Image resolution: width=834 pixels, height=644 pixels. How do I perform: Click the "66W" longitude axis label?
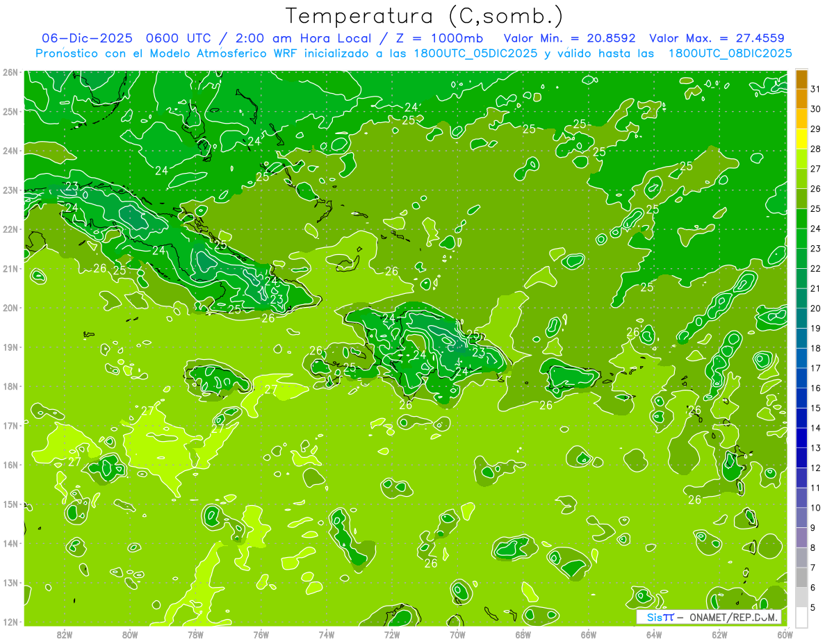pos(588,634)
